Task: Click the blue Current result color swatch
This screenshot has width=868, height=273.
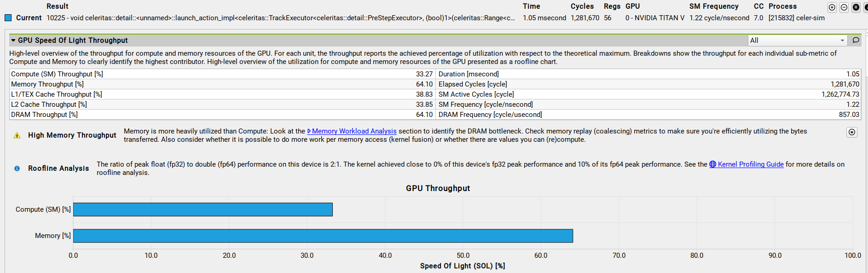Action: click(8, 18)
